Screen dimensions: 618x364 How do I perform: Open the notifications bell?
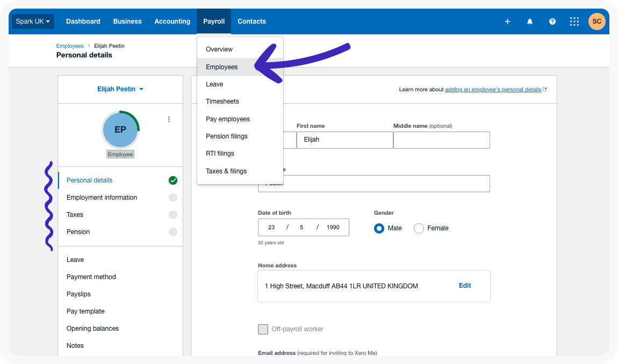coord(530,21)
